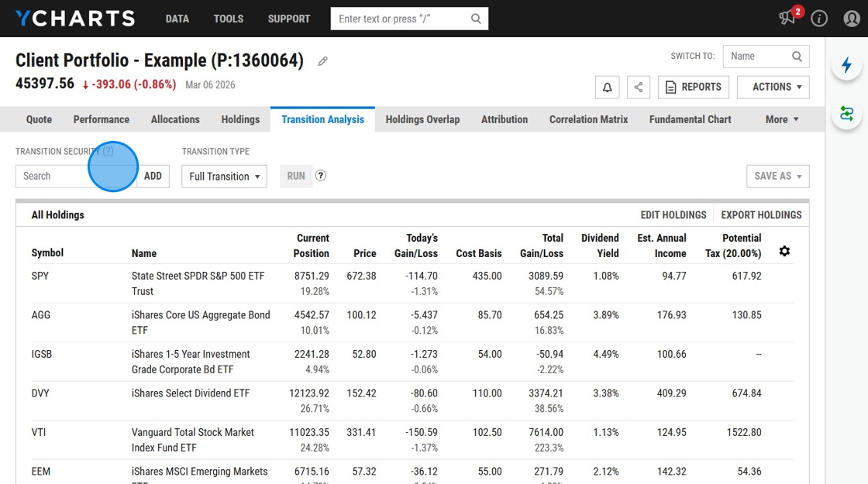Click the IGSB symbol

42,354
